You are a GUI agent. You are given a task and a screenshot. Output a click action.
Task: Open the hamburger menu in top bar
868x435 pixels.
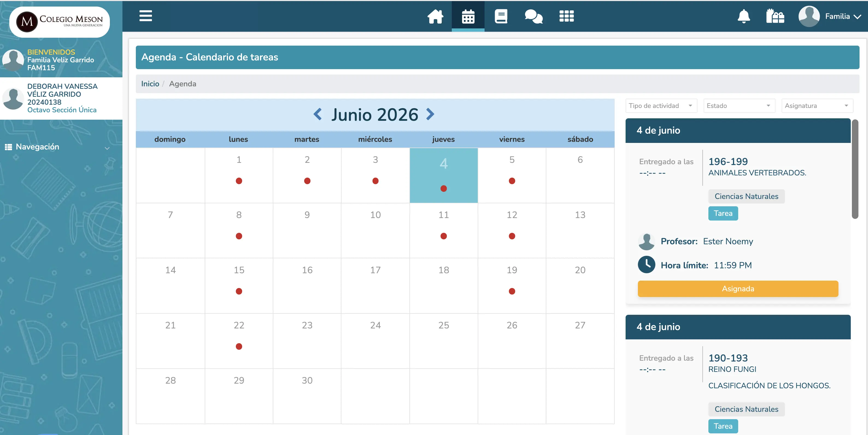pyautogui.click(x=146, y=16)
